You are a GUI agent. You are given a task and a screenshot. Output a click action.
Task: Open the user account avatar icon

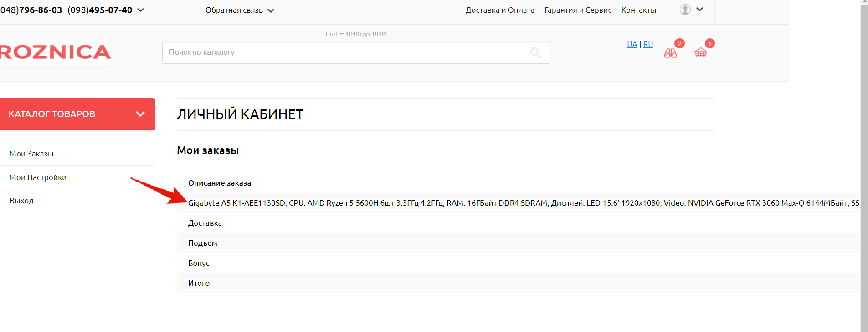pos(685,10)
